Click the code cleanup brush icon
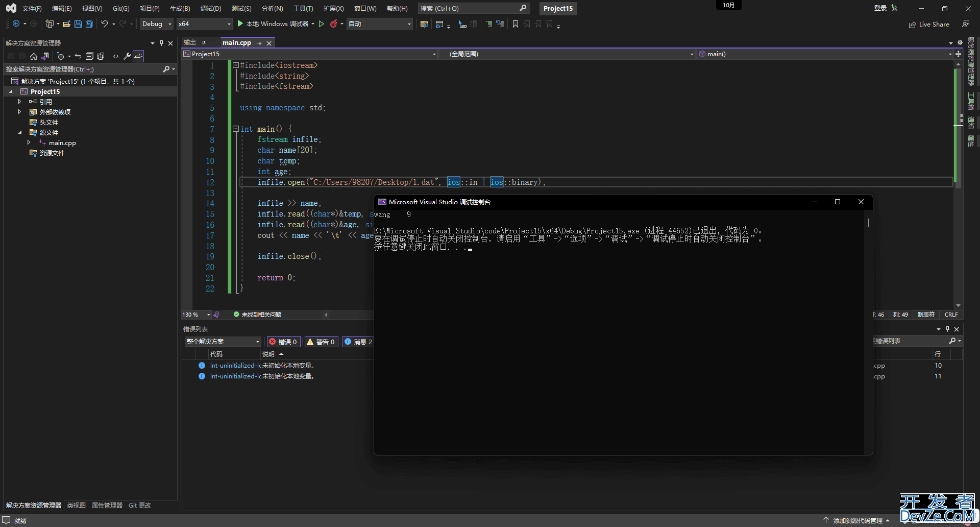The image size is (980, 527). point(216,315)
